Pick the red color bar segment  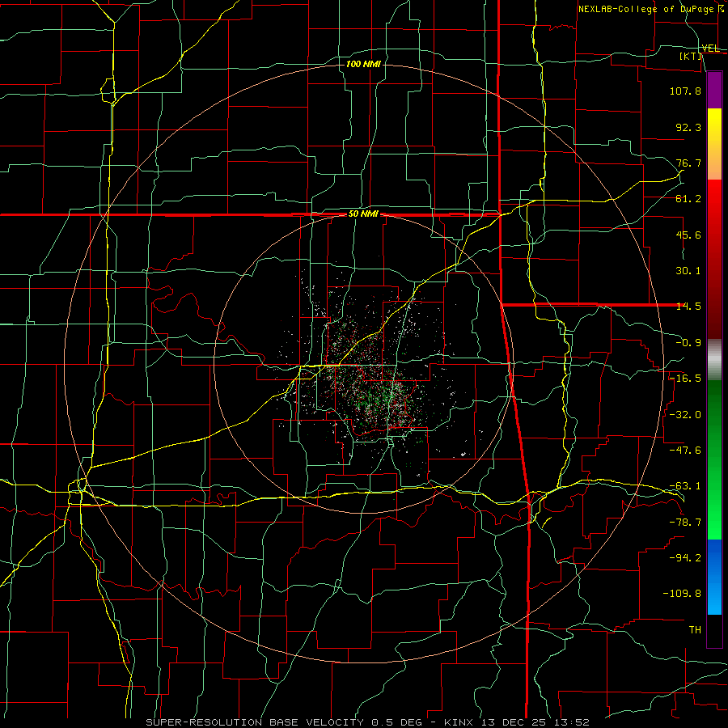(x=714, y=259)
